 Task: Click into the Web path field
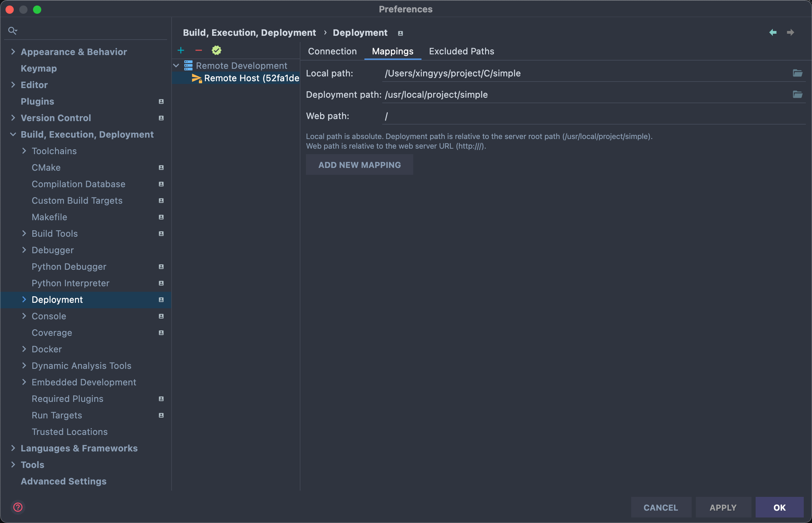(584, 116)
